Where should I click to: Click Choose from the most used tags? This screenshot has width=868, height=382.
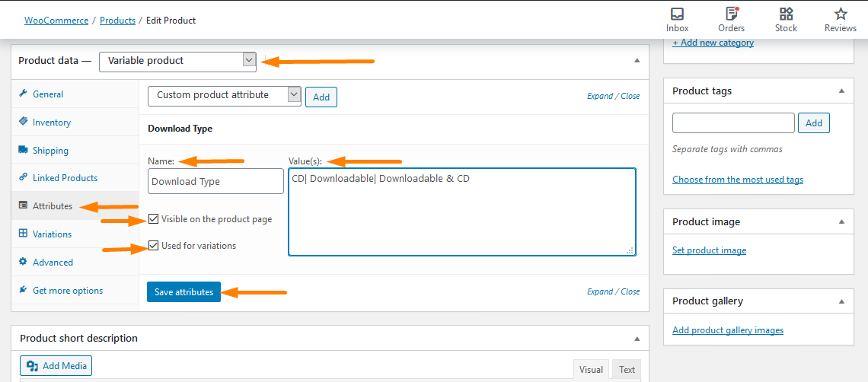point(737,180)
